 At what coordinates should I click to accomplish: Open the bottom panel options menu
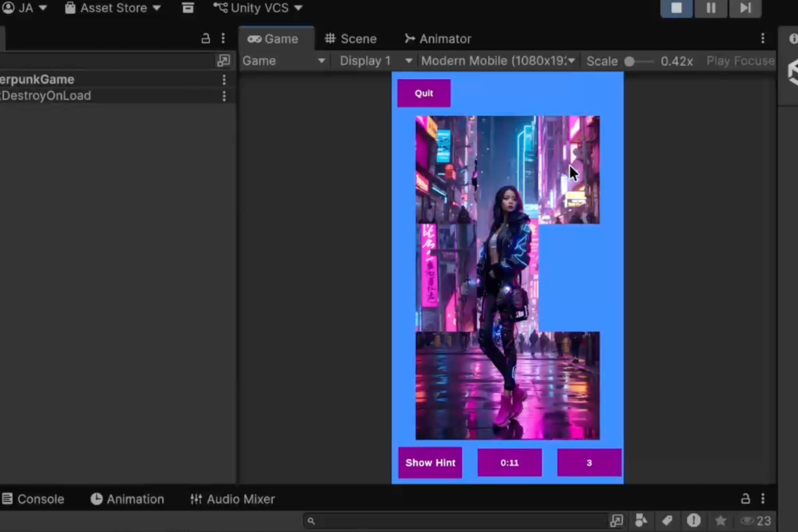[x=763, y=498]
